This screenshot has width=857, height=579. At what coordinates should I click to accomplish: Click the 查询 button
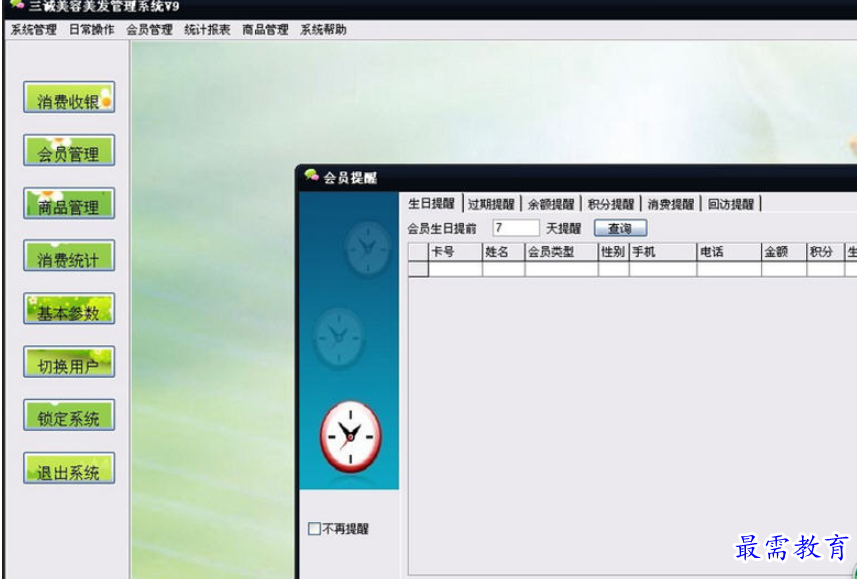click(x=620, y=228)
